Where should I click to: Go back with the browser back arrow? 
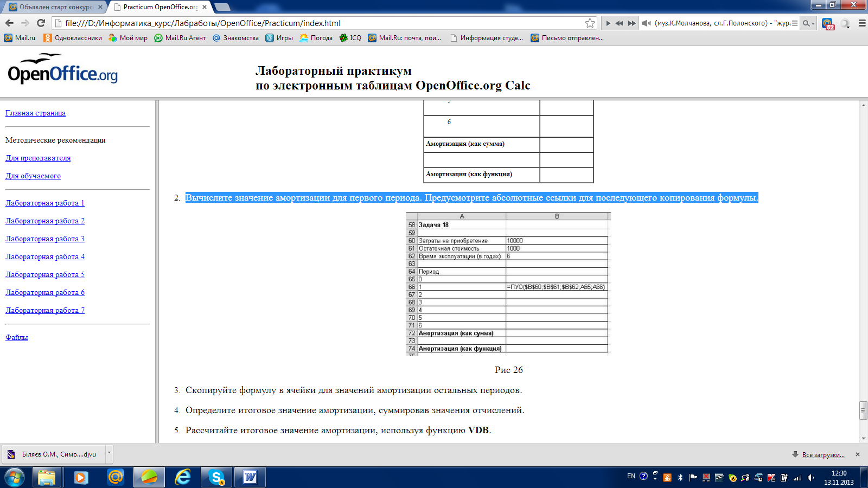(9, 23)
